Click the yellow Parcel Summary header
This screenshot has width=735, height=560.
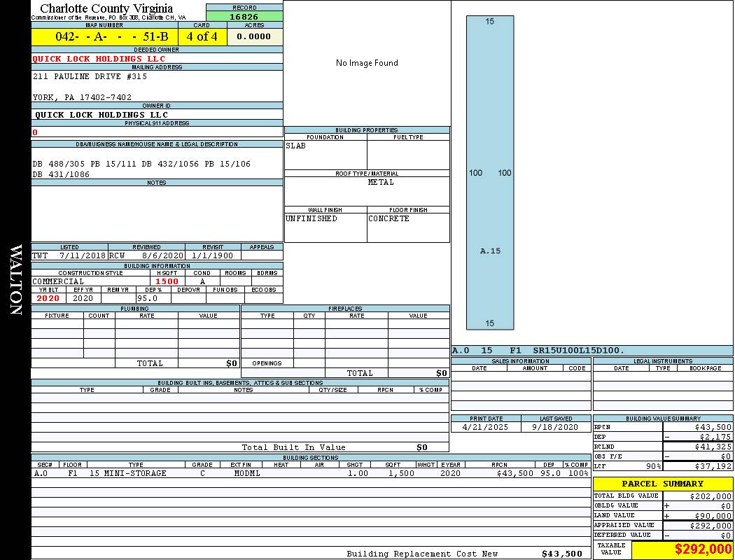pyautogui.click(x=662, y=484)
